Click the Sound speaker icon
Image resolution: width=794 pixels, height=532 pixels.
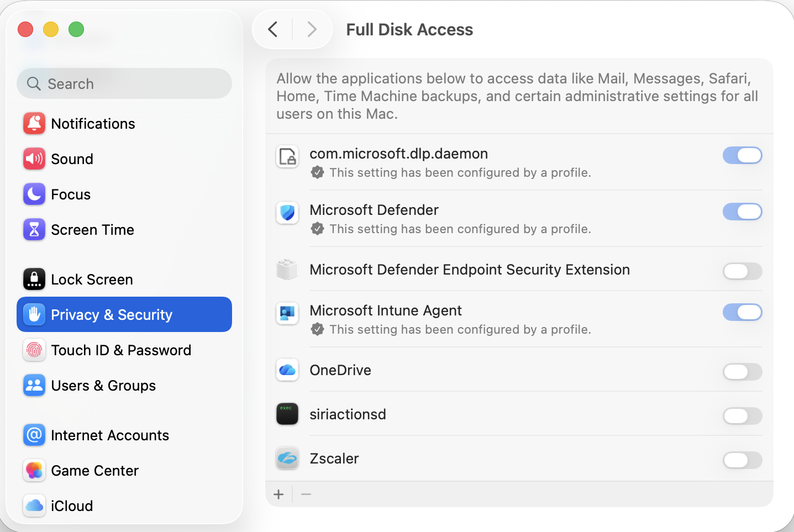(x=34, y=159)
